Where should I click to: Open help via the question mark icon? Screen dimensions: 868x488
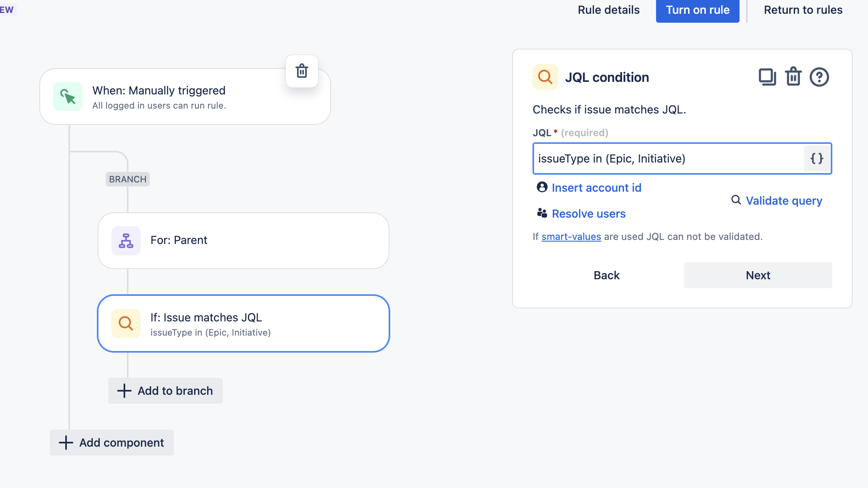coord(819,77)
